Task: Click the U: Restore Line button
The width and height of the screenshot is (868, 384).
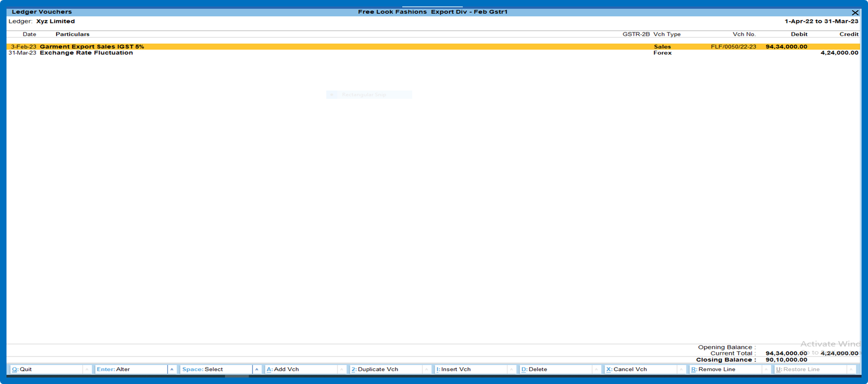Action: [x=811, y=370]
